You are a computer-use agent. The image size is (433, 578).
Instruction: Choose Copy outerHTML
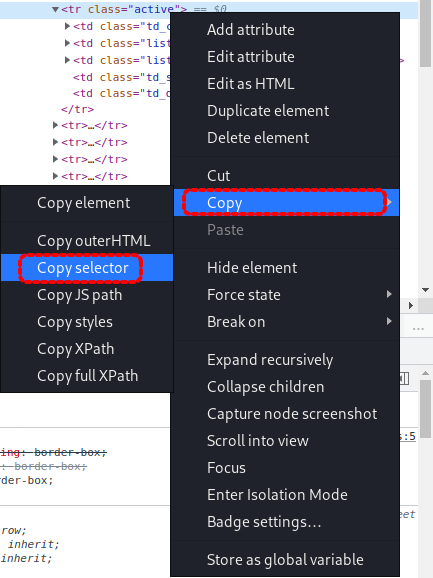pyautogui.click(x=87, y=241)
